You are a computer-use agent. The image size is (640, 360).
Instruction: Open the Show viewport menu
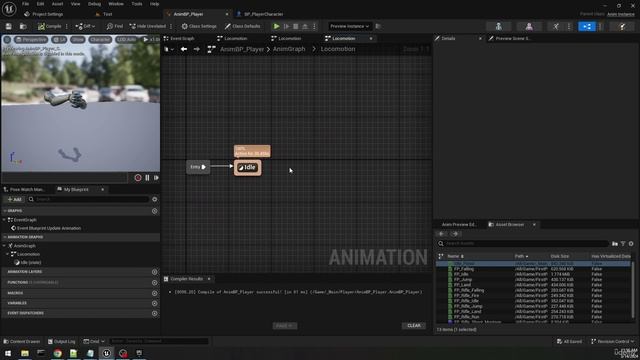tap(78, 40)
